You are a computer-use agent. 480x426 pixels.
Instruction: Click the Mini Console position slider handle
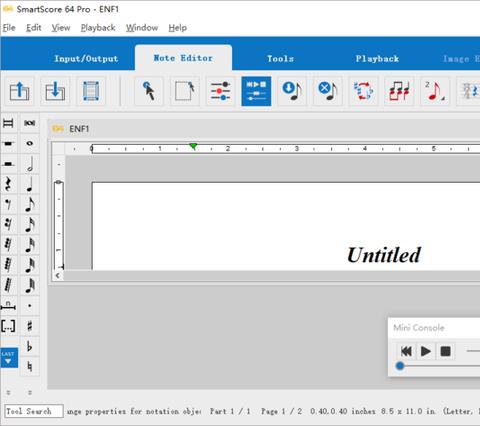400,366
